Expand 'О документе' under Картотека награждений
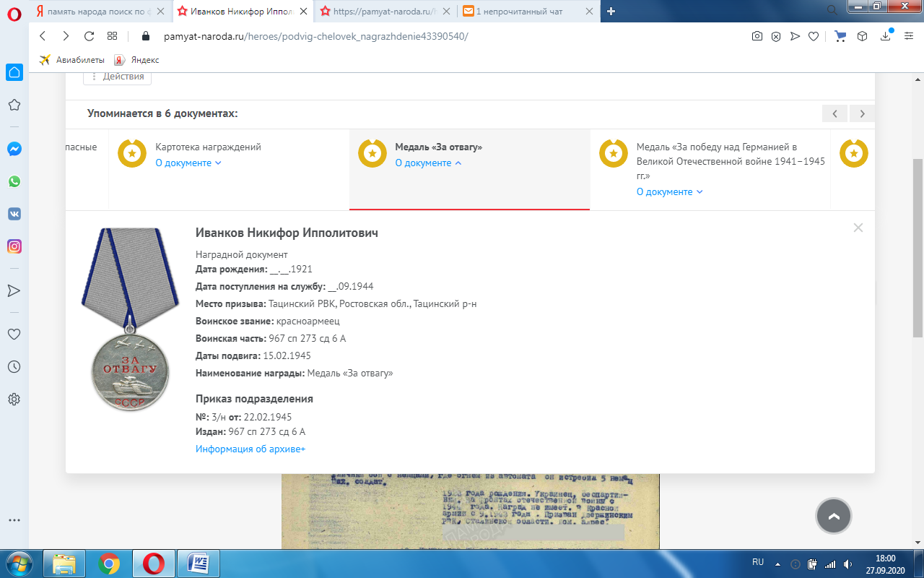The height and width of the screenshot is (578, 924). pos(188,163)
